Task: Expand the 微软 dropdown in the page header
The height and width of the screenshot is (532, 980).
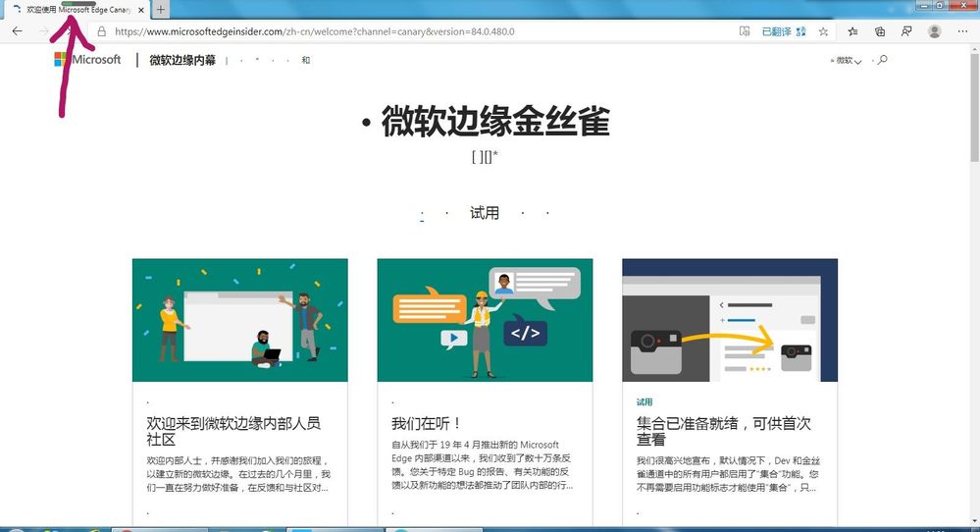Action: 849,61
